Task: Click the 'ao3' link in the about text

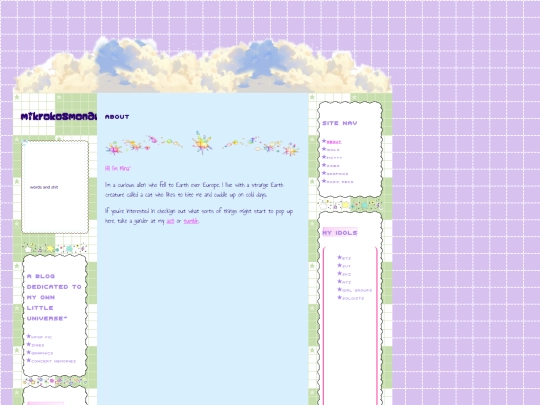Action: [170, 221]
